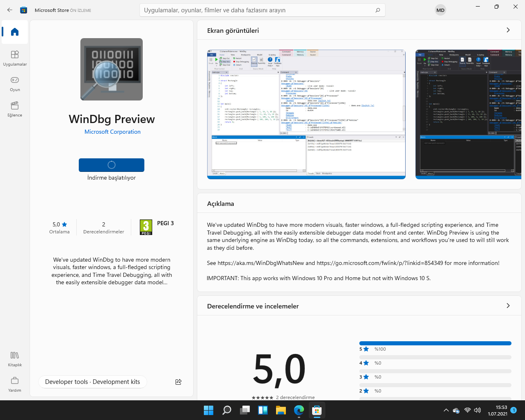Focus the store search field
The width and height of the screenshot is (525, 420).
coord(262,10)
